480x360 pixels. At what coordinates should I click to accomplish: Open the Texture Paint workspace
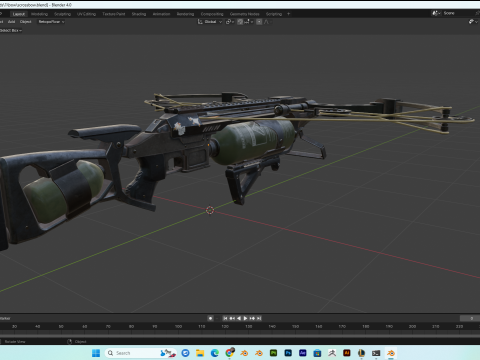pos(114,14)
